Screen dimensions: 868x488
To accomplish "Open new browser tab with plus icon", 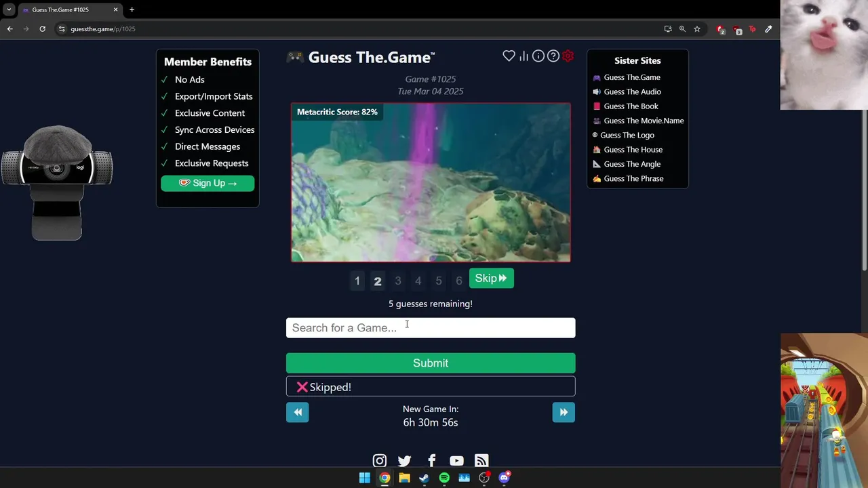I will (x=132, y=9).
